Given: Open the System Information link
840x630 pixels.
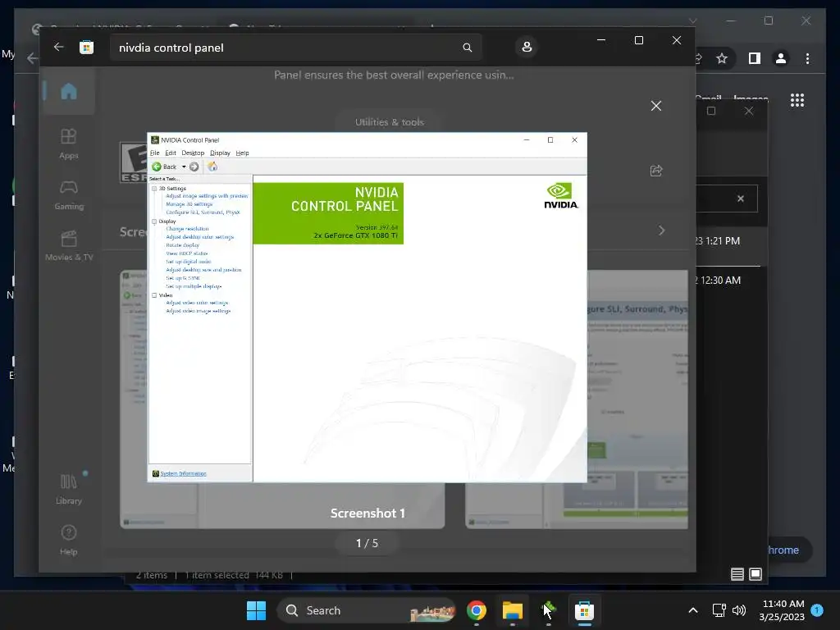Looking at the screenshot, I should coord(183,473).
